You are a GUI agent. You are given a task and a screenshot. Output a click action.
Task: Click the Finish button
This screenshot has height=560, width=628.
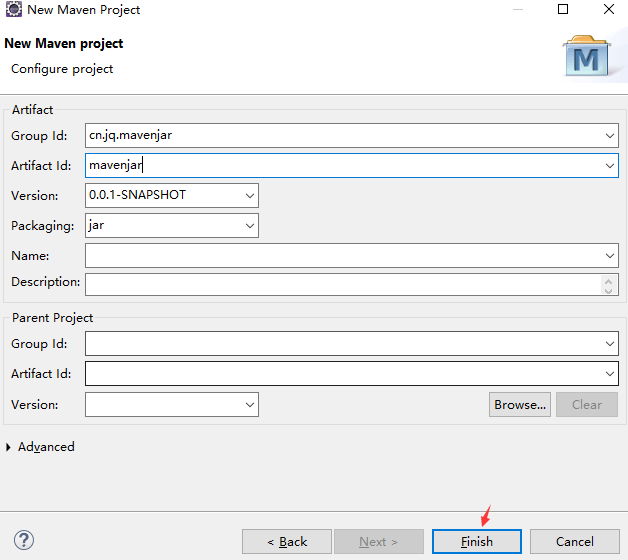tap(477, 542)
